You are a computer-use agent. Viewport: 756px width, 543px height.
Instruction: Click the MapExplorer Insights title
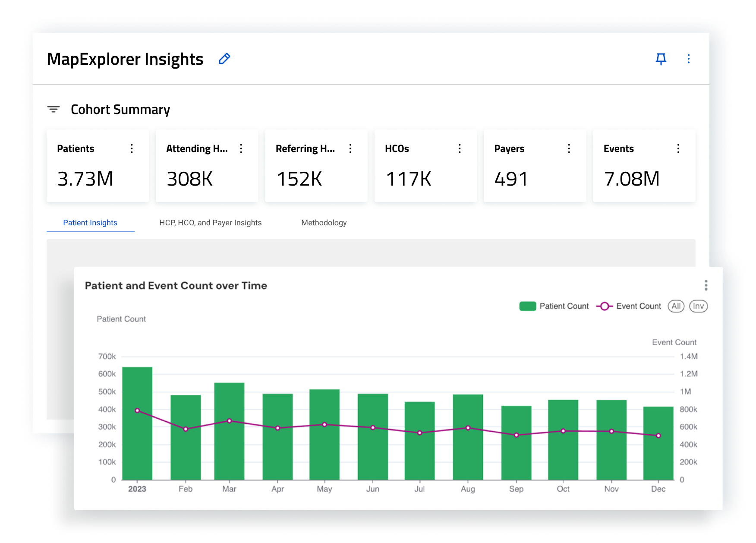(125, 59)
